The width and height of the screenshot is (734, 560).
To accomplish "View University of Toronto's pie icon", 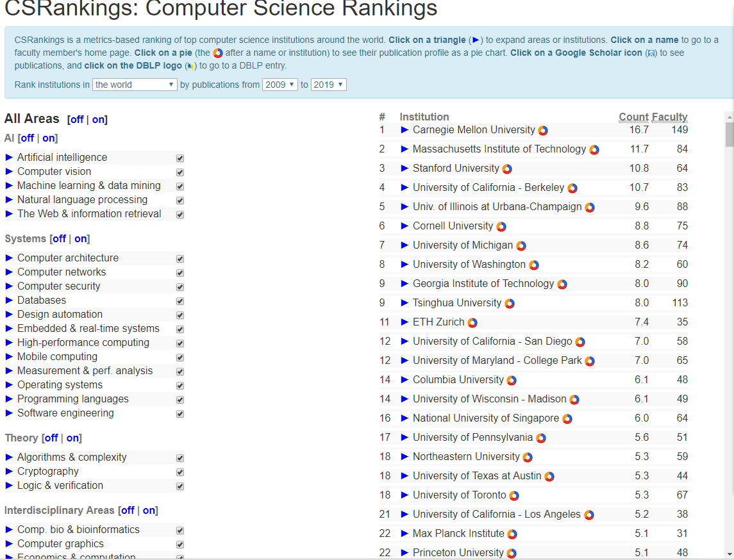I will tap(514, 495).
